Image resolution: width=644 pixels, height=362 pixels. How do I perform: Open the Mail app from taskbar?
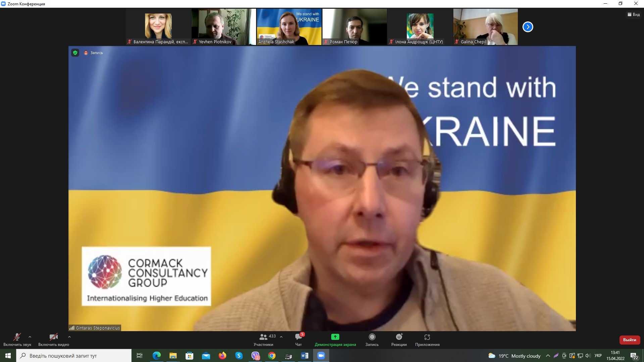click(206, 356)
